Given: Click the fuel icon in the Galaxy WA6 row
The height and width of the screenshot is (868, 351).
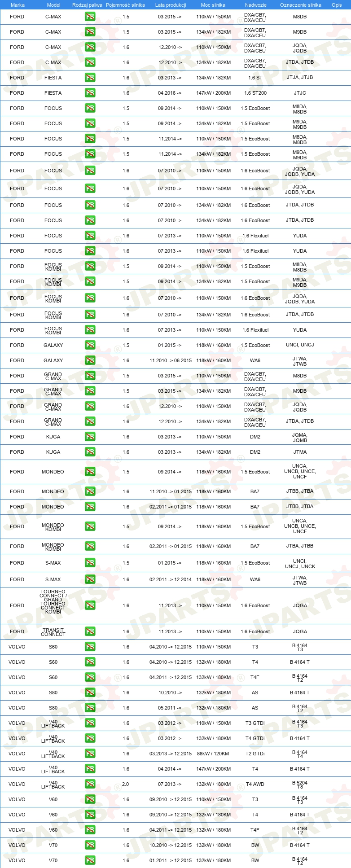Looking at the screenshot, I should [90, 360].
